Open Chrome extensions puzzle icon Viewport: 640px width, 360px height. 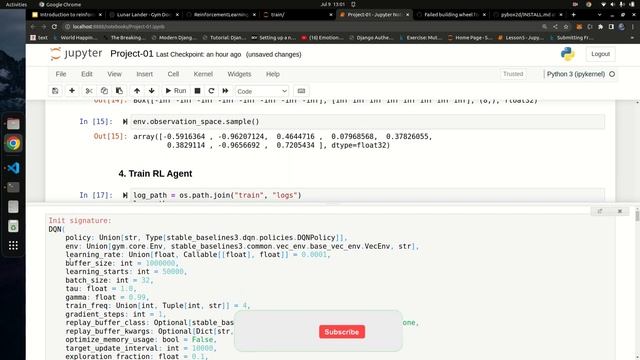click(600, 27)
